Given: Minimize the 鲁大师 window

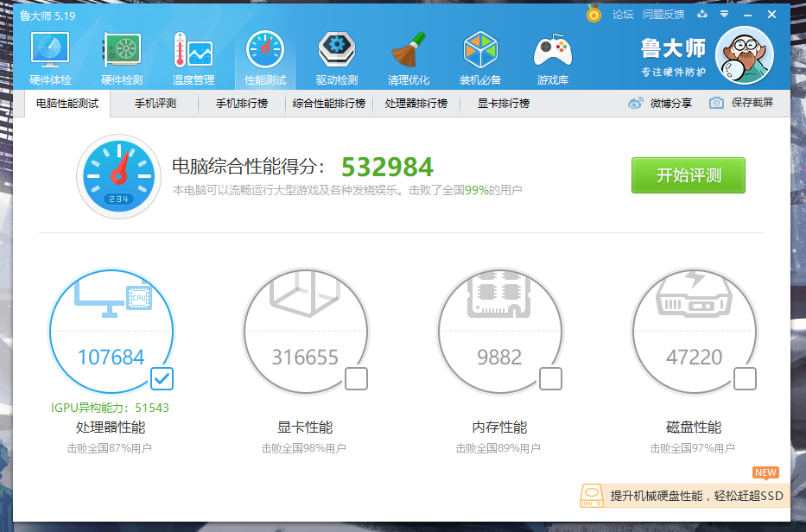Looking at the screenshot, I should pyautogui.click(x=747, y=15).
